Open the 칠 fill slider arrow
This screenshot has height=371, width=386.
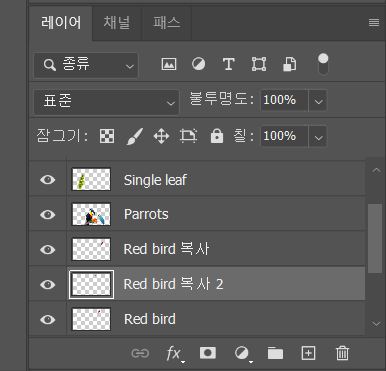click(x=318, y=137)
